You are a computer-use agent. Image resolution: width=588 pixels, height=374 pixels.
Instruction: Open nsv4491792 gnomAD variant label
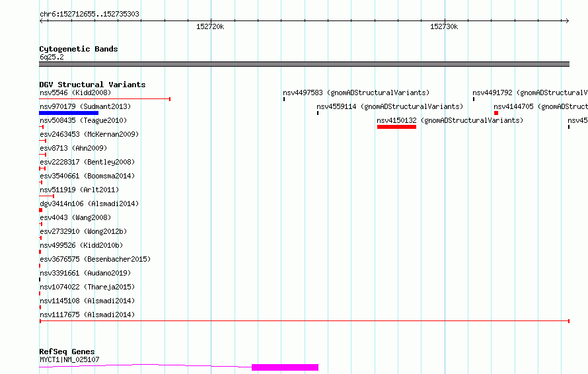[x=530, y=93]
